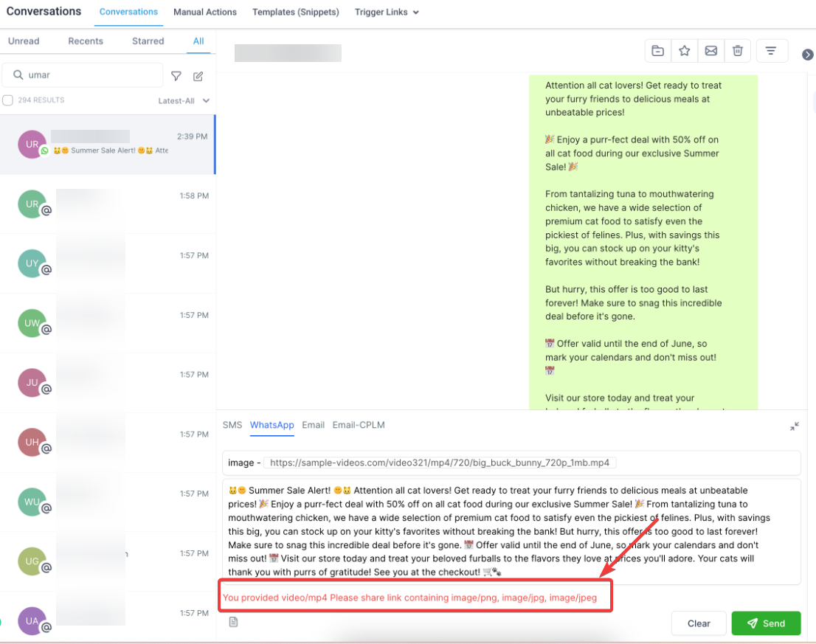Expand the Latest-All sort dropdown

[184, 101]
